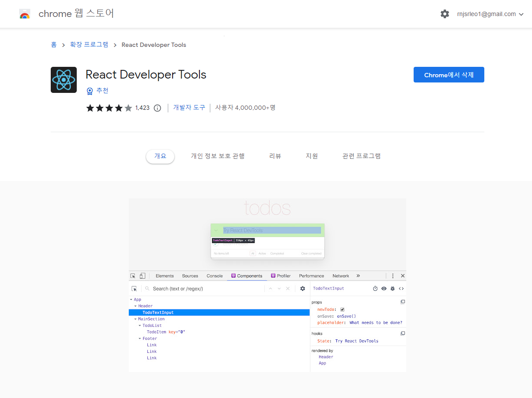Image resolution: width=532 pixels, height=398 pixels.
Task: Collapse the MainSection tree node arrow
Action: (135, 319)
